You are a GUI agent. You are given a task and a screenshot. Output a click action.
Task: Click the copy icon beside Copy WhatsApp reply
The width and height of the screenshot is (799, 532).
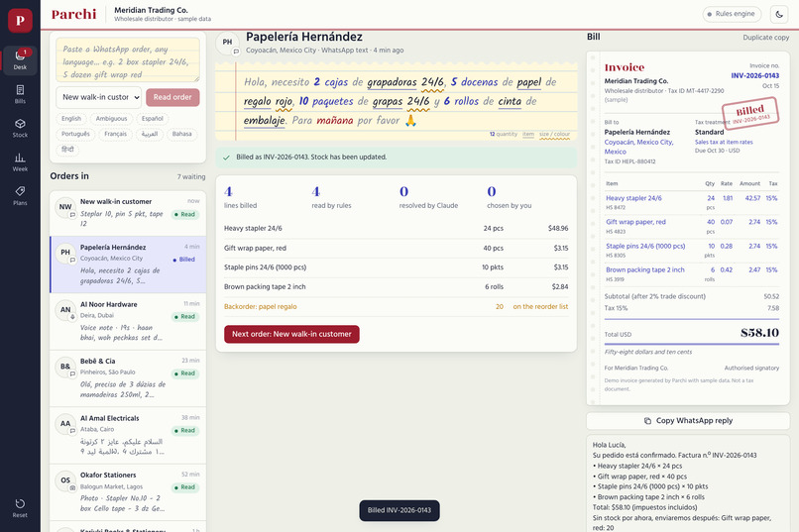[647, 420]
